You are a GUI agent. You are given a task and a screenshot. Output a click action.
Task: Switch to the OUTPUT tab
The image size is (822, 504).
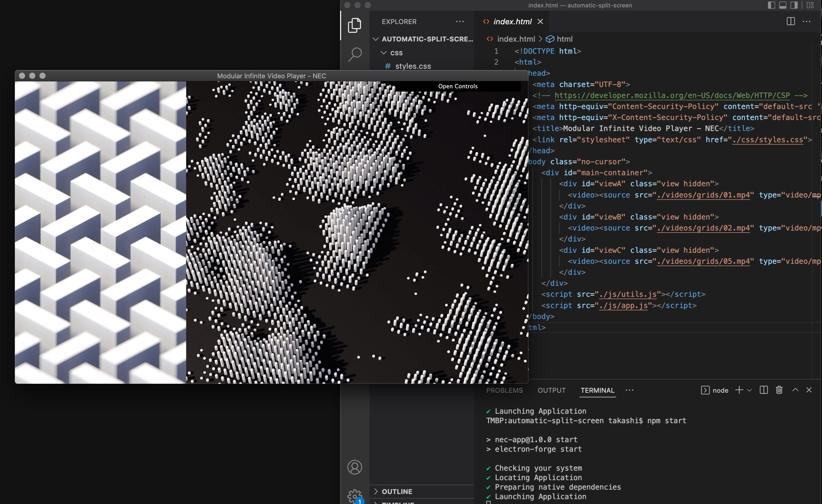pyautogui.click(x=551, y=390)
